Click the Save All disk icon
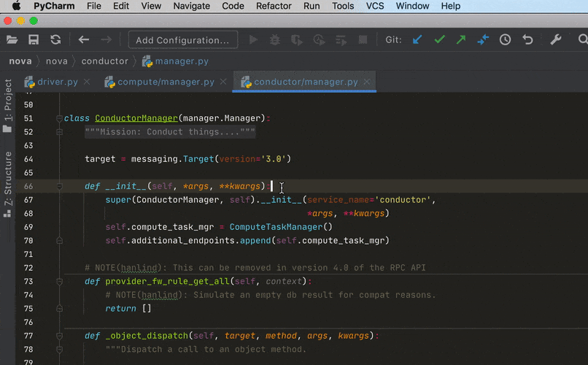 (34, 40)
